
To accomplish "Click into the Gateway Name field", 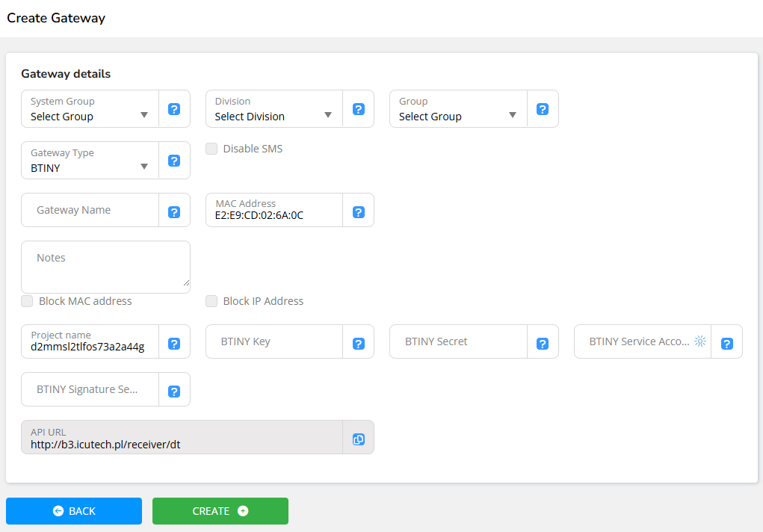I will (x=90, y=211).
